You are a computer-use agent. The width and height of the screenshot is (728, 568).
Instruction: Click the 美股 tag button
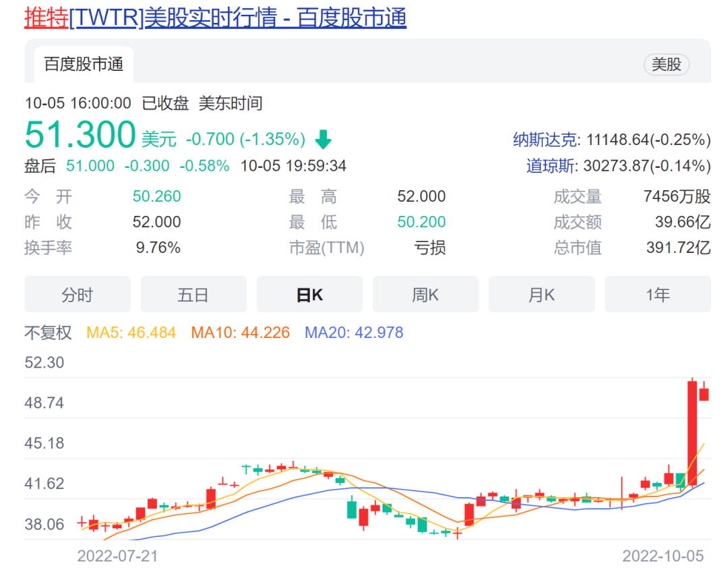click(666, 64)
